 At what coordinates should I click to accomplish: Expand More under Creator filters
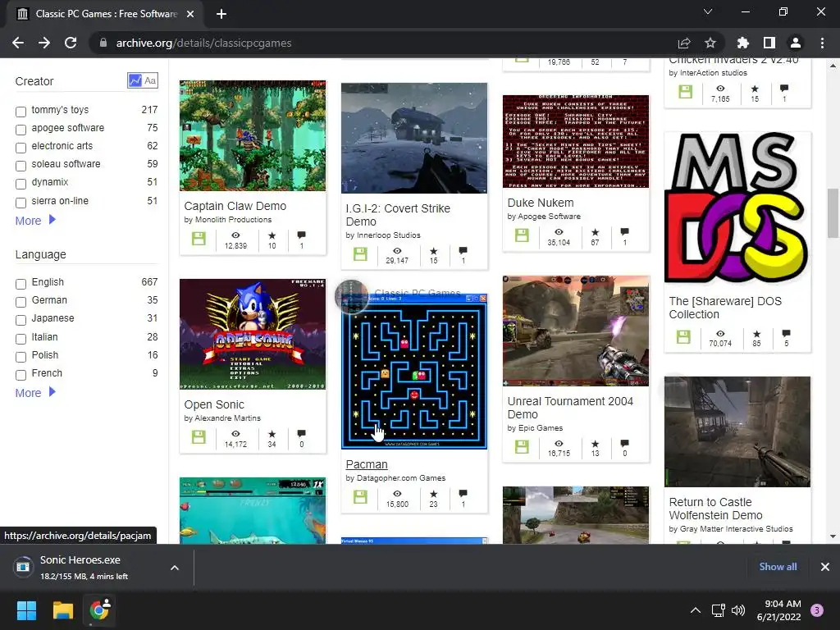[35, 220]
